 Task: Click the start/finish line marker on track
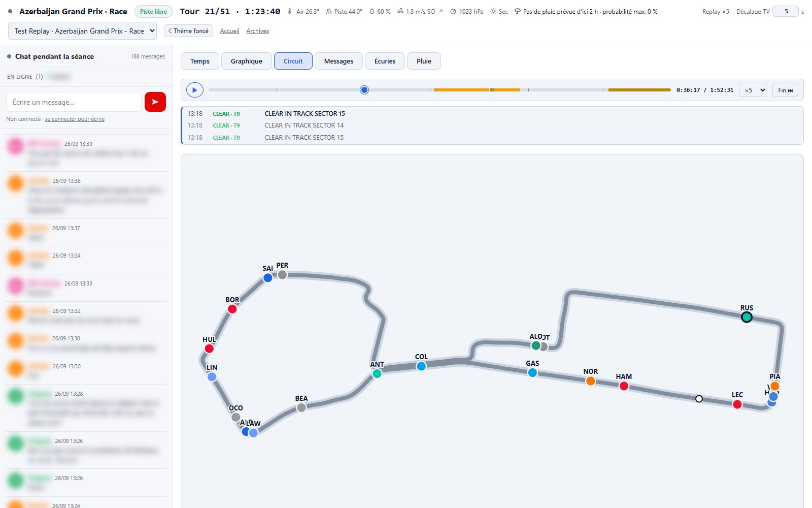[699, 399]
